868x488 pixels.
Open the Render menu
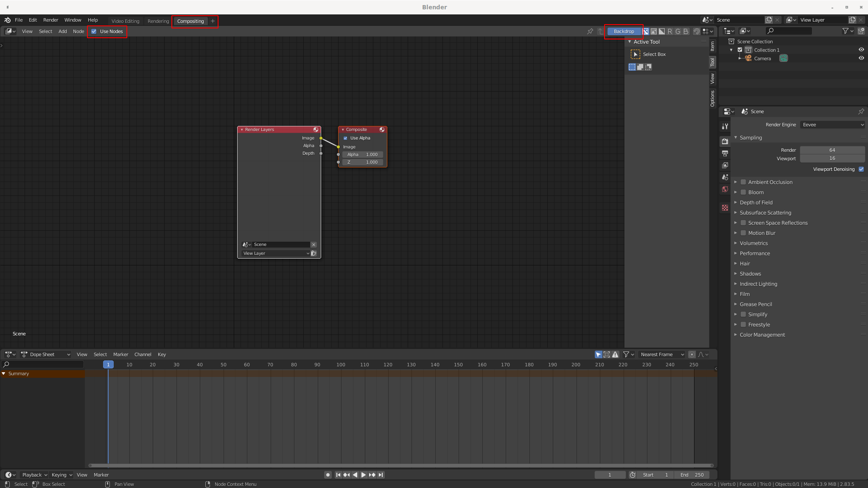pos(50,20)
